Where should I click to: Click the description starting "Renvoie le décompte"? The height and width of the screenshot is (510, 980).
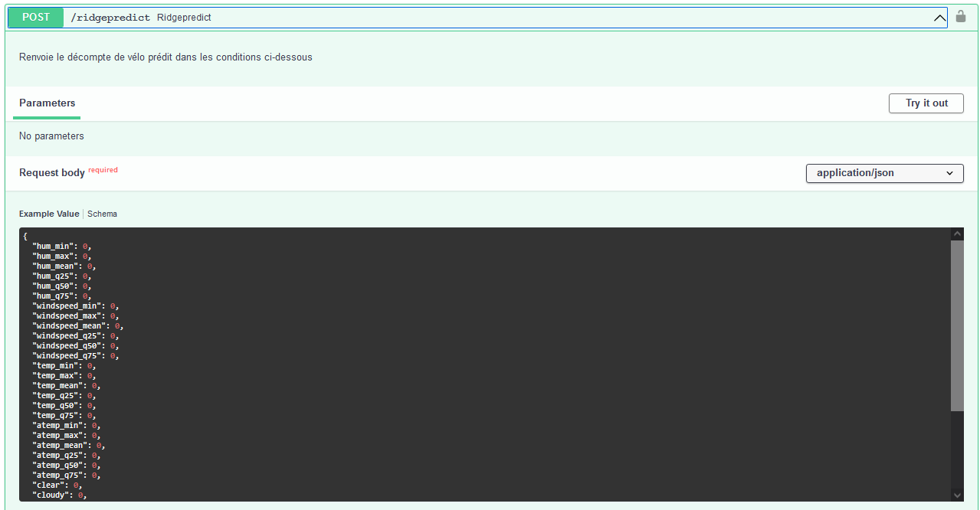[166, 57]
